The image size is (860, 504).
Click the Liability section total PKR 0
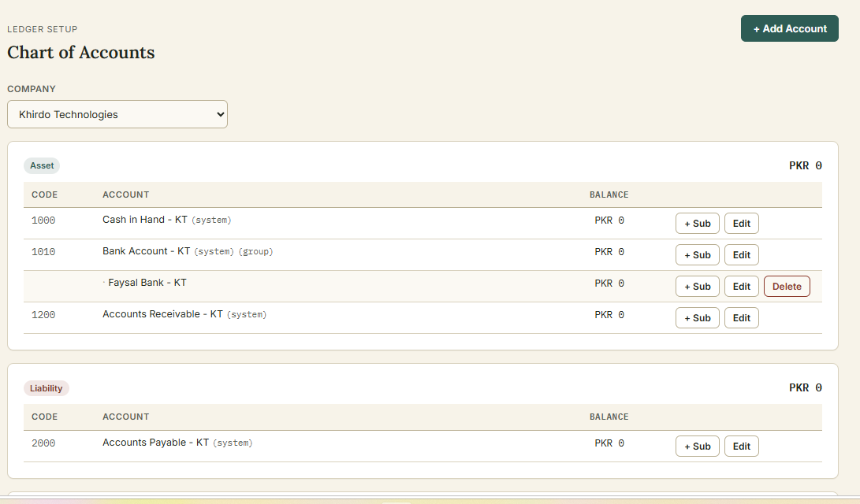click(x=805, y=388)
